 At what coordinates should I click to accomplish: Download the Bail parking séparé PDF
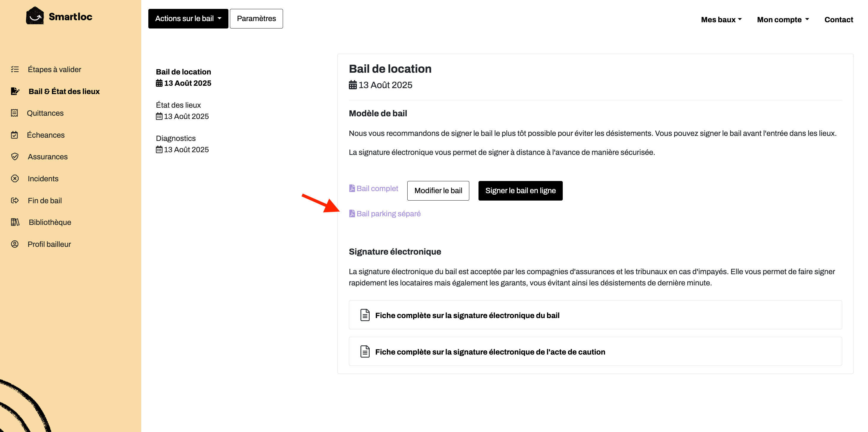tap(385, 214)
